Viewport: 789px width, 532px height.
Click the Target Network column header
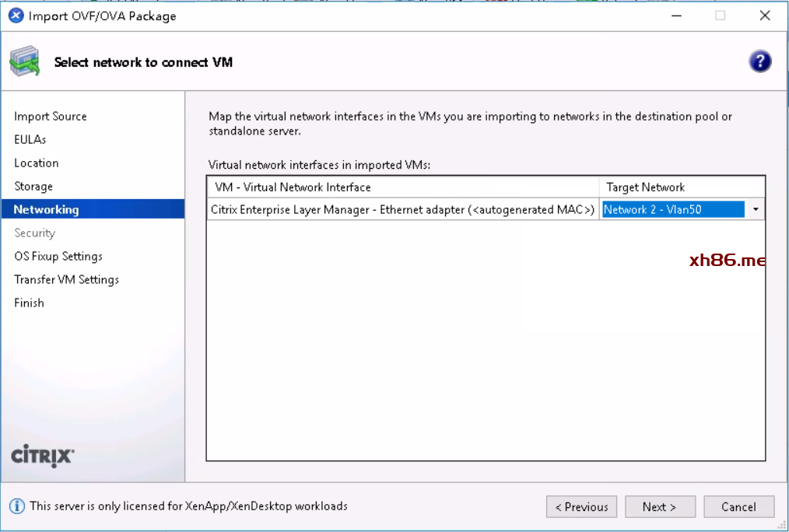click(x=681, y=187)
